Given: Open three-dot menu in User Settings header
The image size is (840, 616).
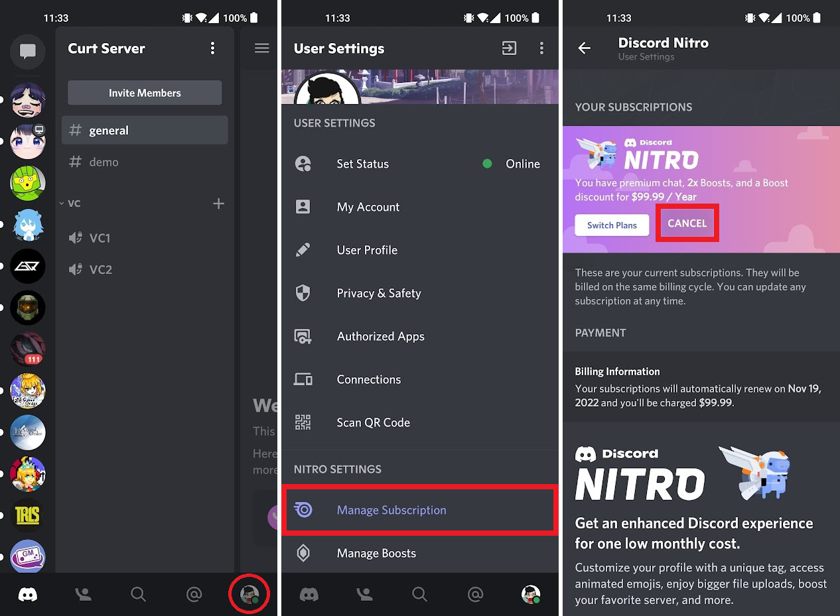Looking at the screenshot, I should 542,48.
